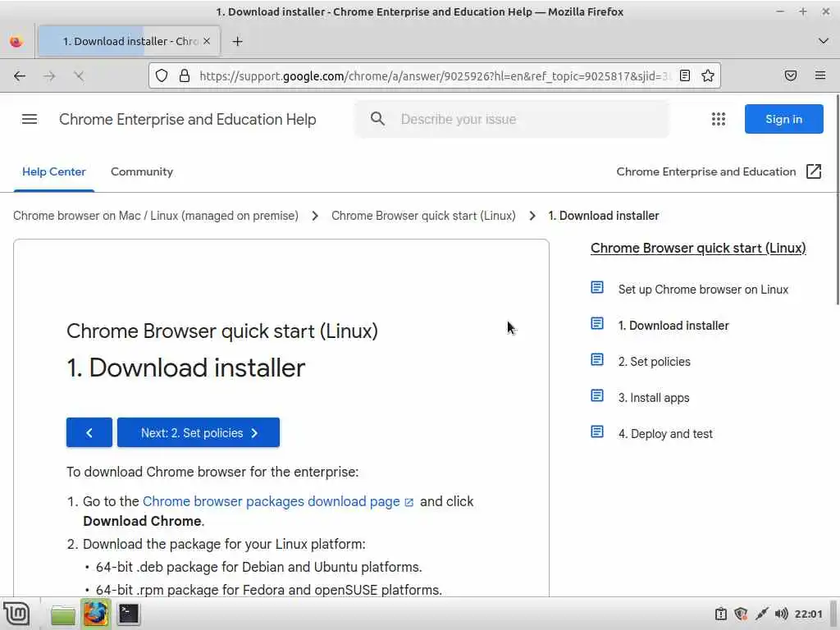Click the Sign in button

[783, 119]
